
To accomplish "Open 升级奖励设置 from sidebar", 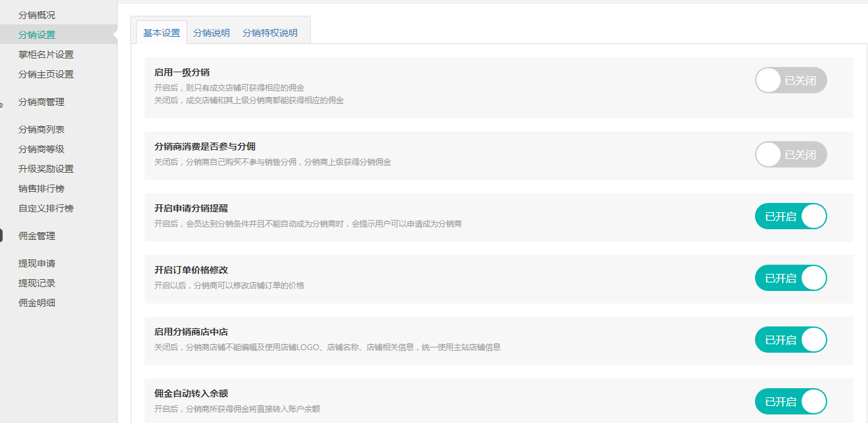I will 46,169.
